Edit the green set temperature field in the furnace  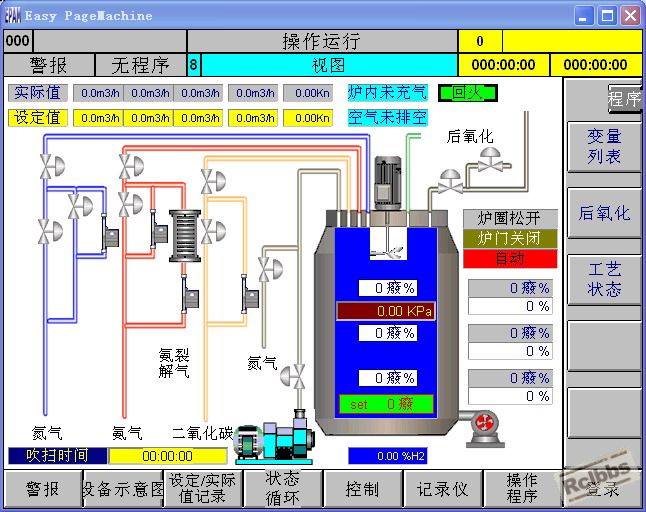coord(386,404)
